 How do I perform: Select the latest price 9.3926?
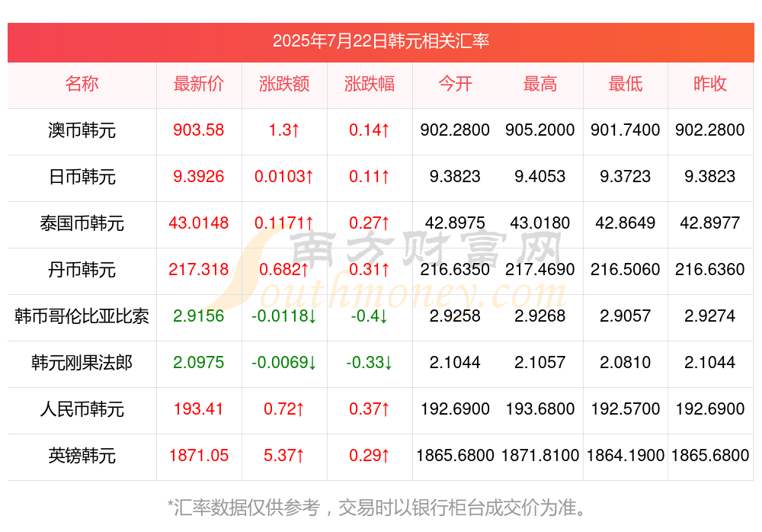(199, 177)
